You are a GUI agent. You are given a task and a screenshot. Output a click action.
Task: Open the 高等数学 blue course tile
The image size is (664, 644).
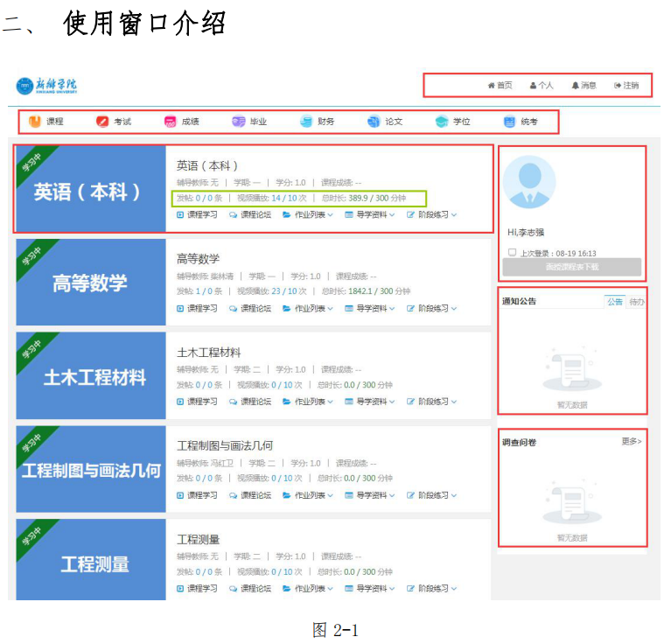[91, 282]
